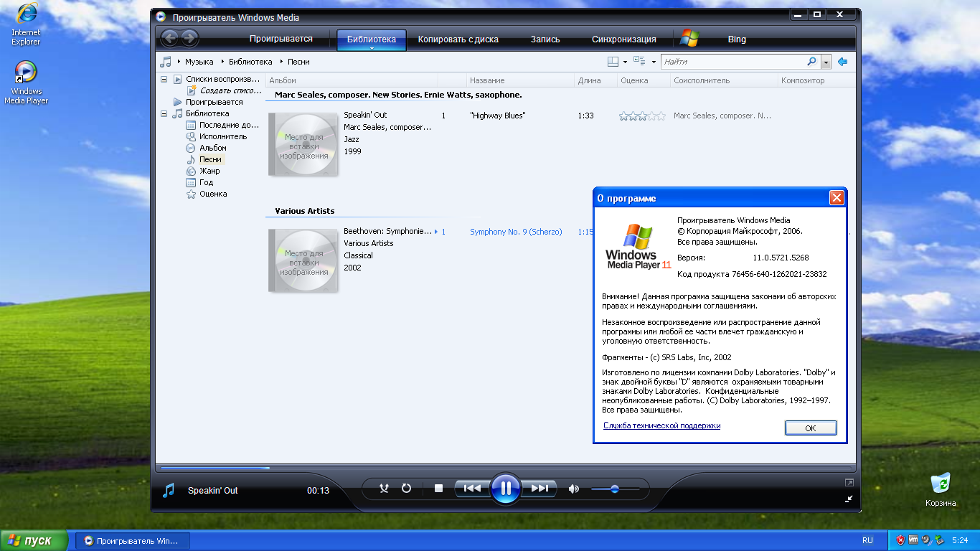Image resolution: width=980 pixels, height=551 pixels.
Task: Toggle repeat mode
Action: point(406,489)
